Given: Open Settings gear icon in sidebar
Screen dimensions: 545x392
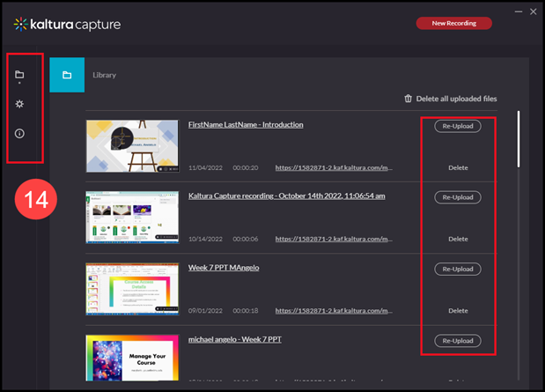Looking at the screenshot, I should (19, 104).
